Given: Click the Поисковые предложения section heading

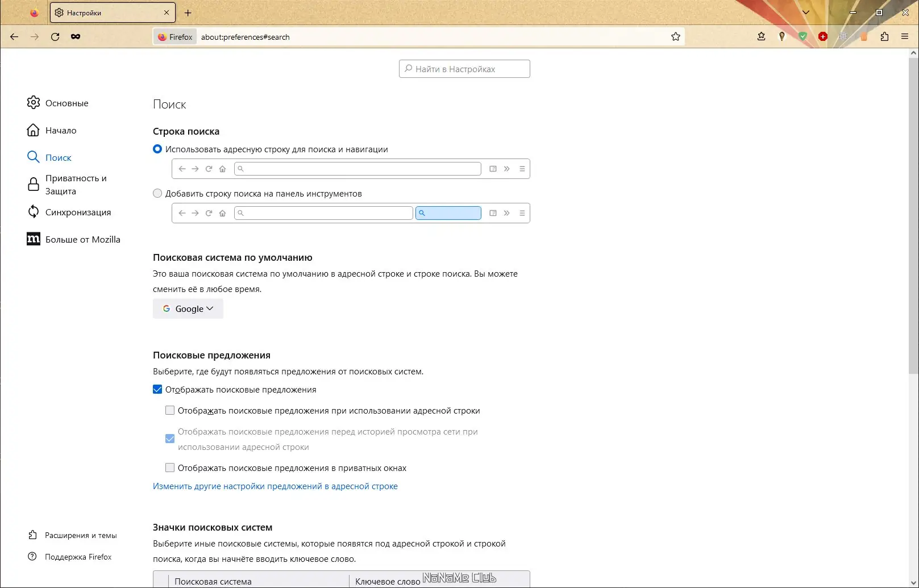Looking at the screenshot, I should pyautogui.click(x=211, y=355).
